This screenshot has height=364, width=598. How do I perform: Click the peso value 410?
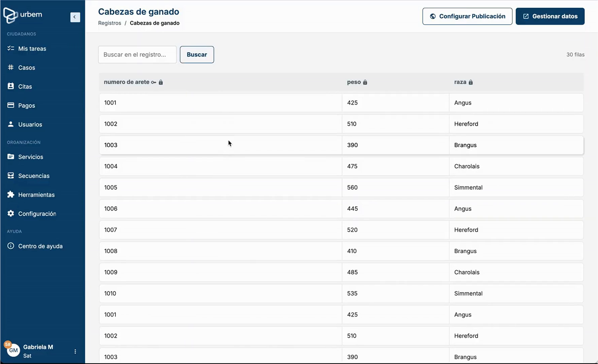click(x=352, y=251)
